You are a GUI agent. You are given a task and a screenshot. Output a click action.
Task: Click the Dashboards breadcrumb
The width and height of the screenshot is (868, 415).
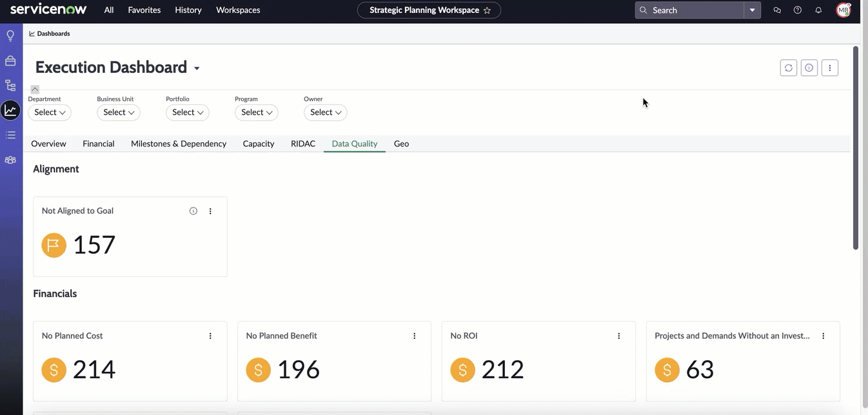[50, 34]
